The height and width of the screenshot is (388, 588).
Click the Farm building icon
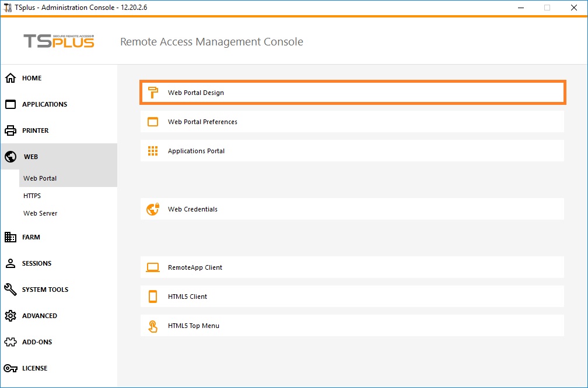tap(10, 237)
